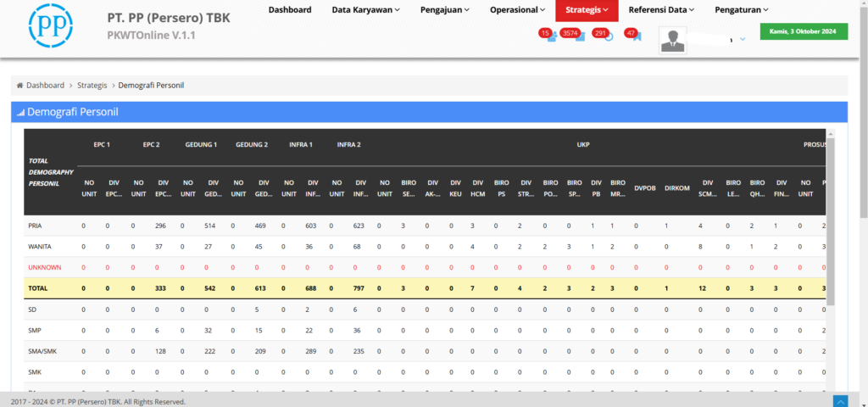Expand the Referensi Data menu
The width and height of the screenshot is (868, 407).
click(x=661, y=10)
